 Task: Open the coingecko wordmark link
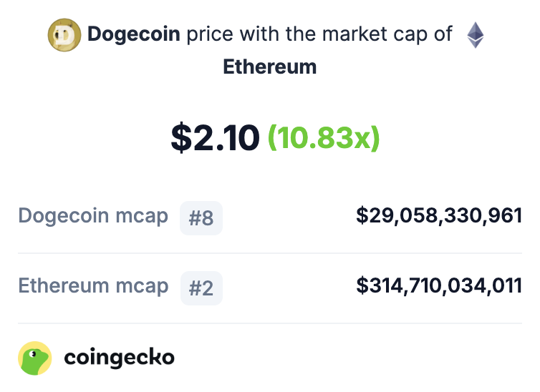click(x=119, y=358)
